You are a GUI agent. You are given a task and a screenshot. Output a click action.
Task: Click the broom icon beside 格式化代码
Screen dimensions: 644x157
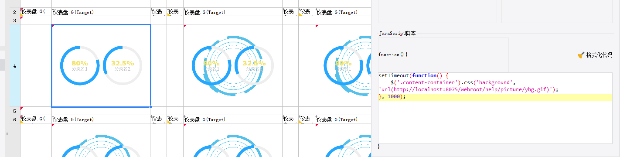pos(581,55)
